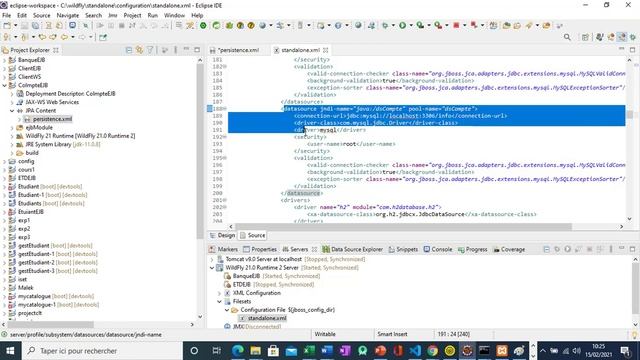Toggle code folding at line 188 datasource
This screenshot has height=360, width=640.
(x=224, y=109)
